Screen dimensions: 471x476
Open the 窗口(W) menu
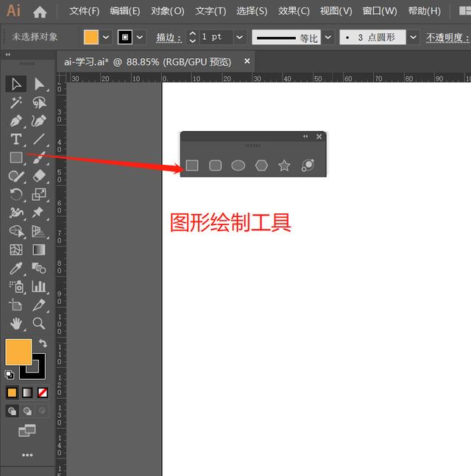(x=380, y=11)
